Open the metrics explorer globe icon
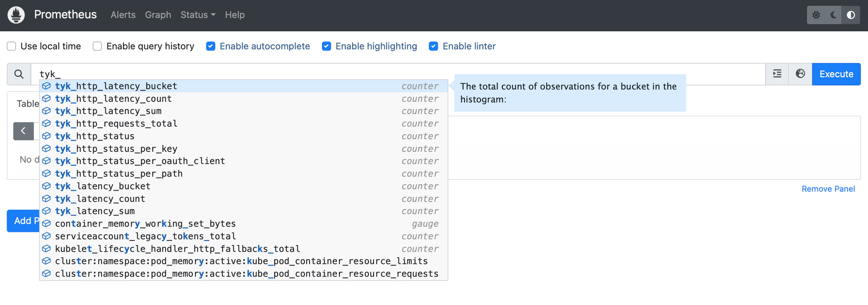The width and height of the screenshot is (868, 305). tap(800, 74)
